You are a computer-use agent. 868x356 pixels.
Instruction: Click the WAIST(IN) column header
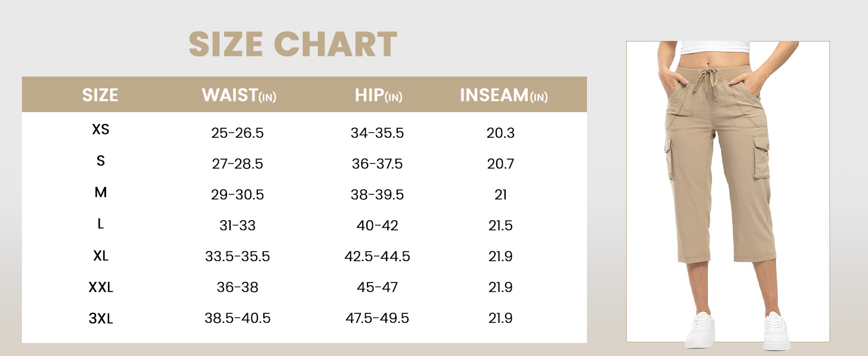click(239, 96)
